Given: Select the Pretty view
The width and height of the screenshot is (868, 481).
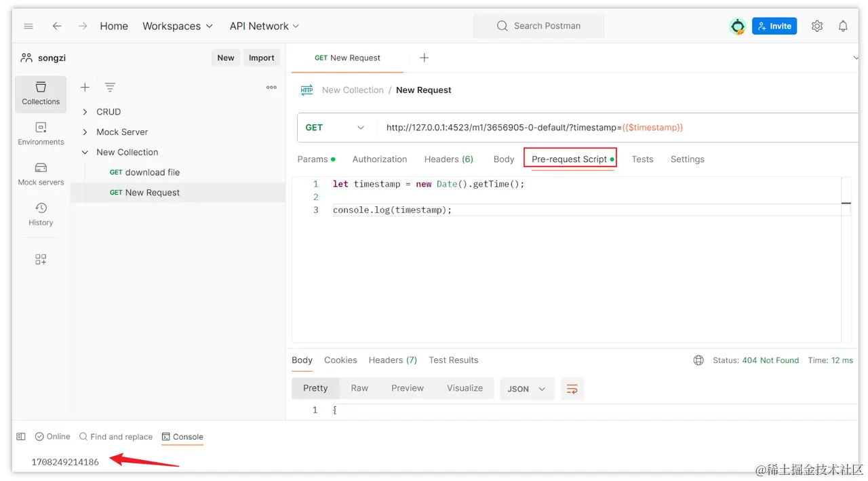Looking at the screenshot, I should coord(315,388).
